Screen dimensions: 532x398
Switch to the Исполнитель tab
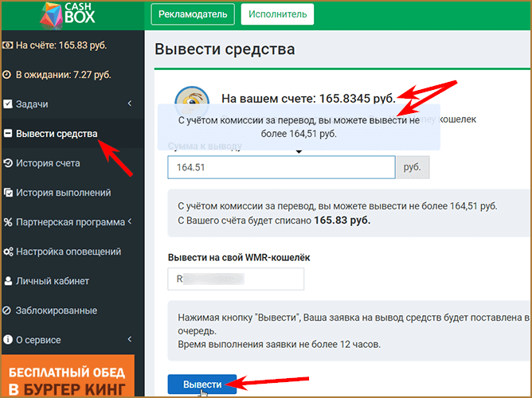point(277,14)
